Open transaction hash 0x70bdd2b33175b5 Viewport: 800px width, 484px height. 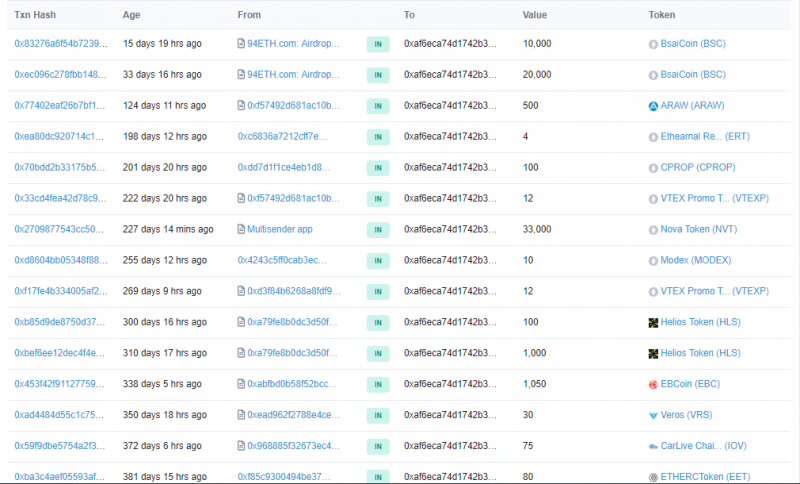[59, 167]
